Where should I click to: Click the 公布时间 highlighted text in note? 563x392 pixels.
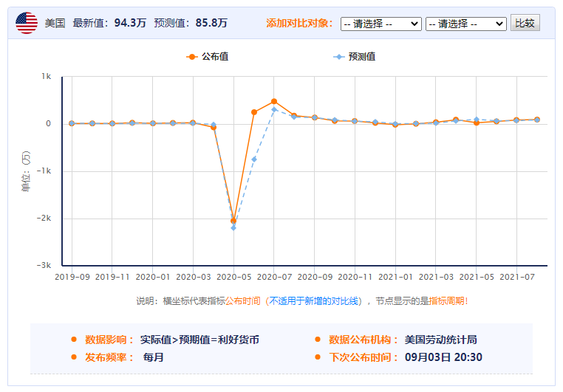click(242, 301)
